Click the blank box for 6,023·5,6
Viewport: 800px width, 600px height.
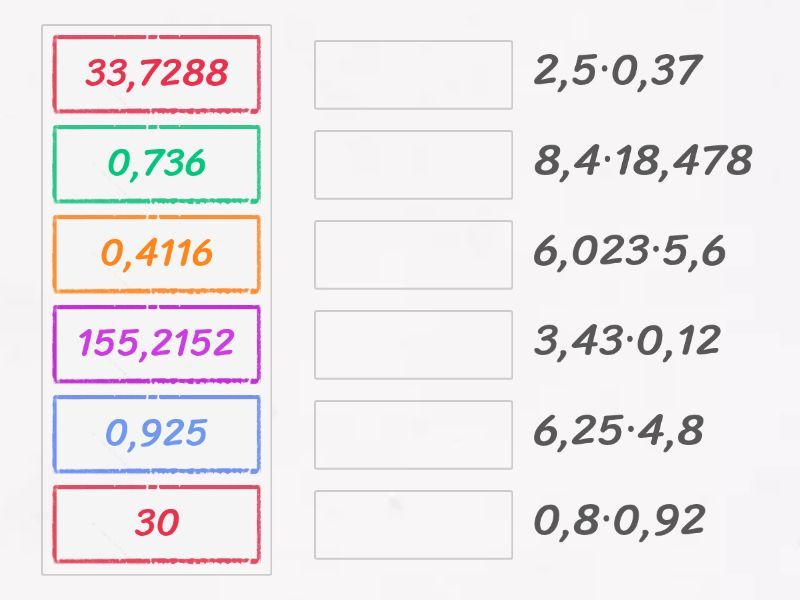coord(413,255)
